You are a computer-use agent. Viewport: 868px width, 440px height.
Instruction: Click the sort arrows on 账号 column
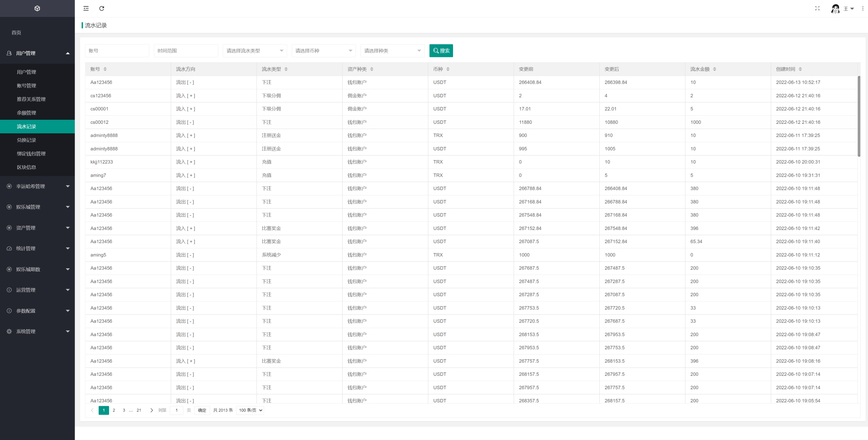click(105, 69)
